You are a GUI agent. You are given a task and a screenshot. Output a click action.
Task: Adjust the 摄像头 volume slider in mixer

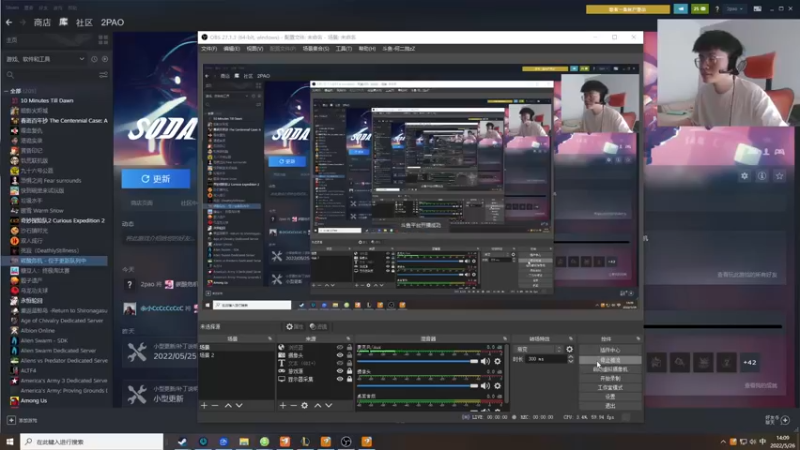[417, 386]
